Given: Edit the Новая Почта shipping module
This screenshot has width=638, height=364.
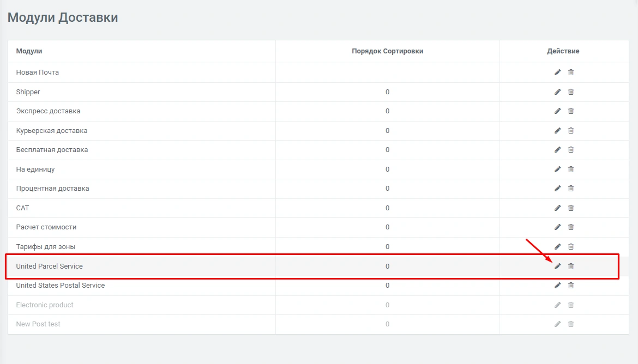Looking at the screenshot, I should point(557,72).
